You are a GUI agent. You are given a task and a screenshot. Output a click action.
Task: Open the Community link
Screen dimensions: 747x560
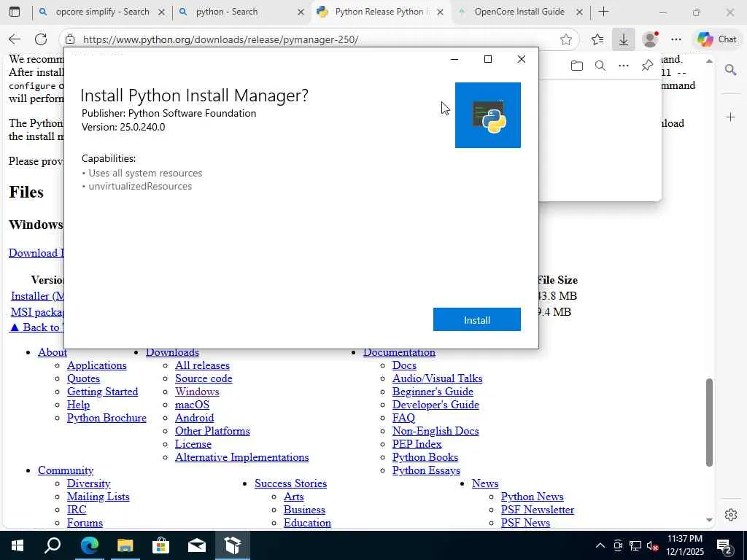coord(66,470)
